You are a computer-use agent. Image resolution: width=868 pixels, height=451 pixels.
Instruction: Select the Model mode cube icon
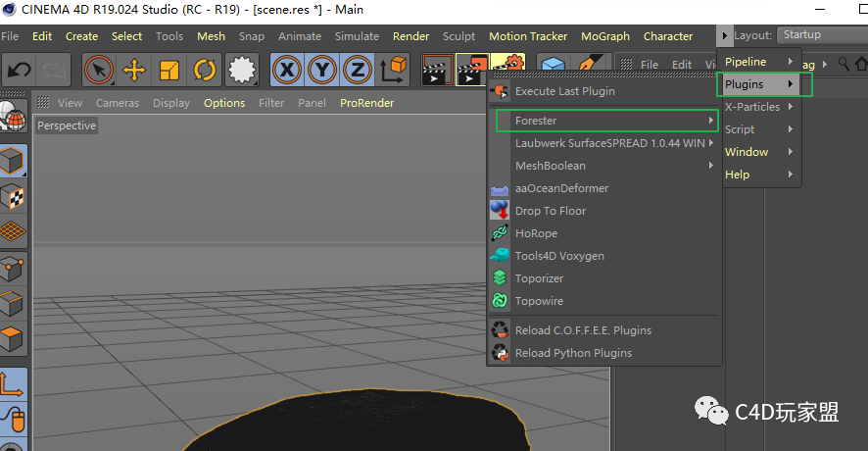13,161
